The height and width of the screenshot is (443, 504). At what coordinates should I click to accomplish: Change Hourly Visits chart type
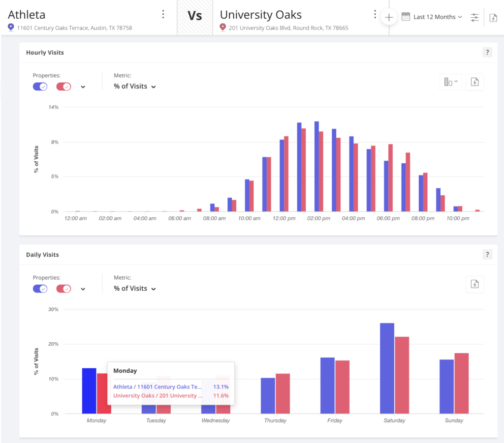coord(451,82)
